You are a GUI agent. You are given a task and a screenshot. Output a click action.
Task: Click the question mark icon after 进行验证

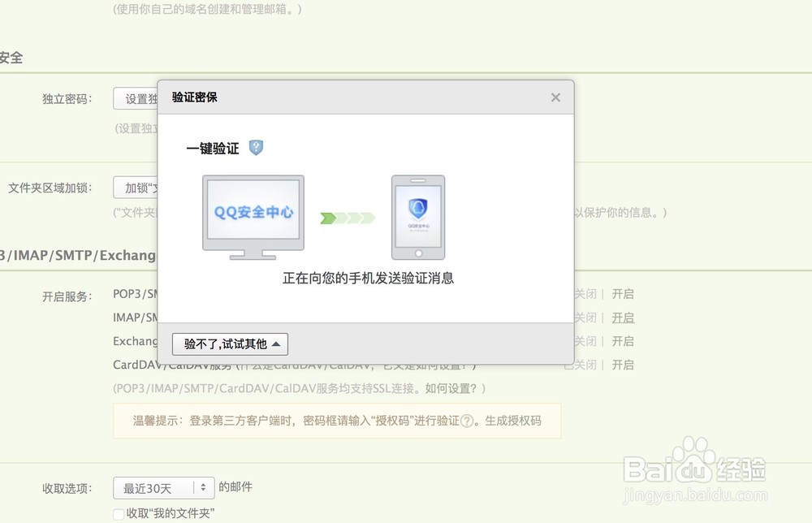467,421
